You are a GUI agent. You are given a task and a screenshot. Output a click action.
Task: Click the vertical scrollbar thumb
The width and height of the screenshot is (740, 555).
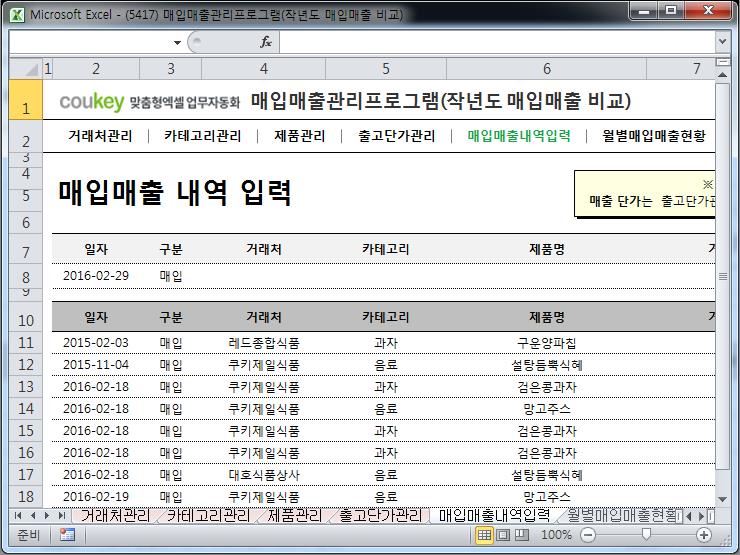click(723, 277)
